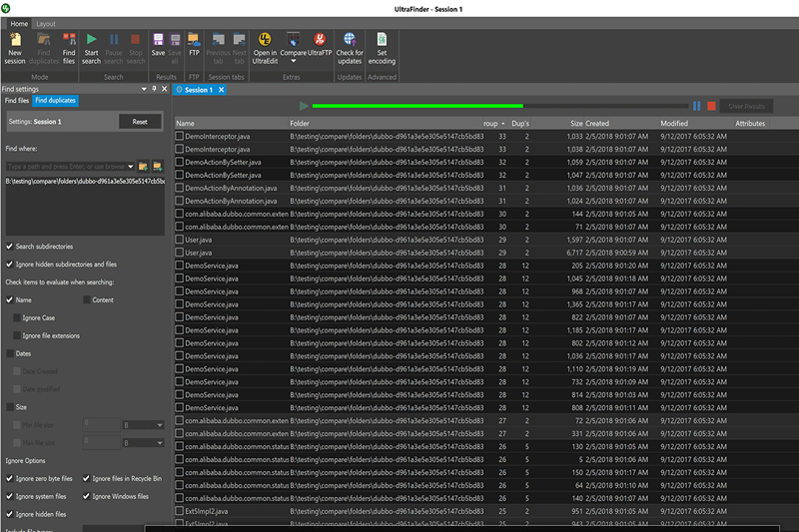
Task: Click the browse folder icon next to path field
Action: [143, 167]
